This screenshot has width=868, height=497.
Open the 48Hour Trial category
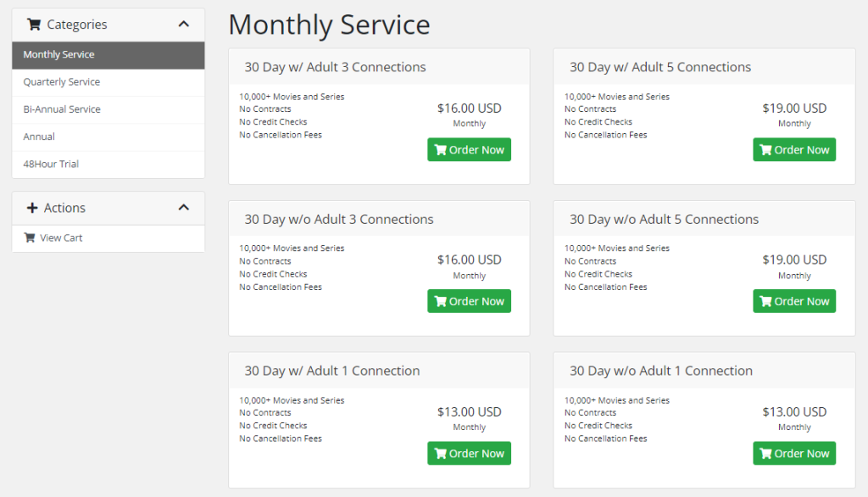click(x=51, y=164)
